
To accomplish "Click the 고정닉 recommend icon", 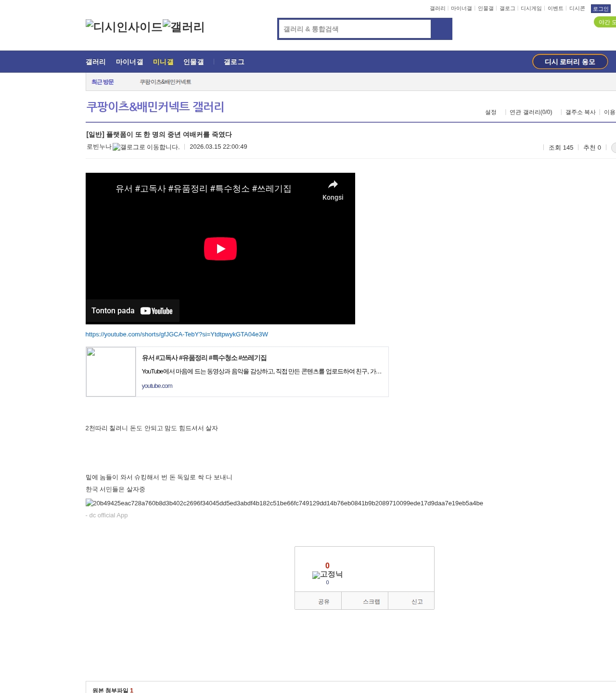I will click(327, 574).
